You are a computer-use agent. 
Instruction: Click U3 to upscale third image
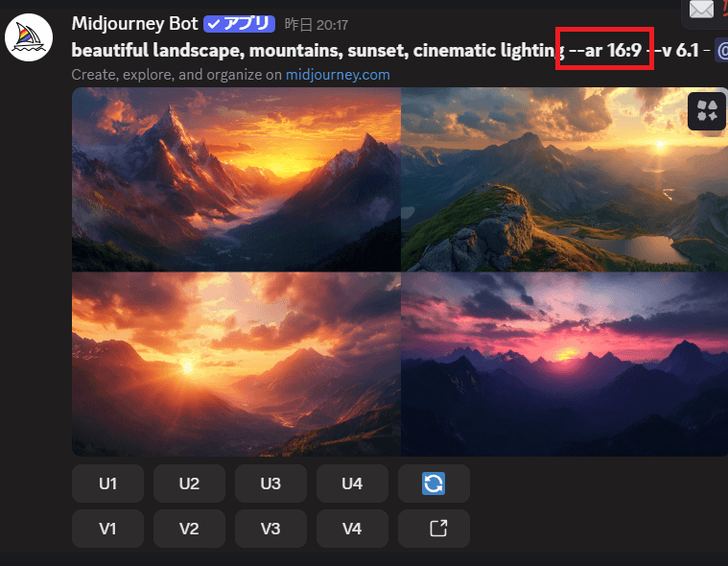(270, 483)
